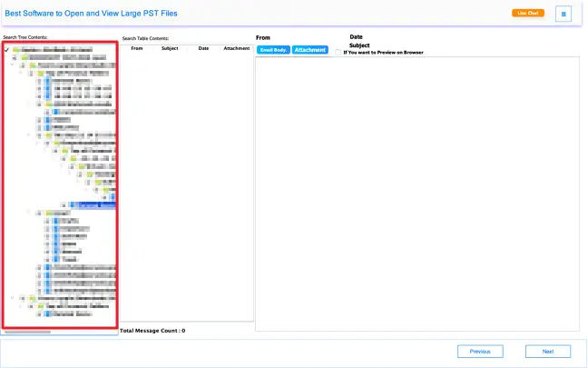Click the Attachment column header in table
The width and height of the screenshot is (588, 368).
[236, 48]
